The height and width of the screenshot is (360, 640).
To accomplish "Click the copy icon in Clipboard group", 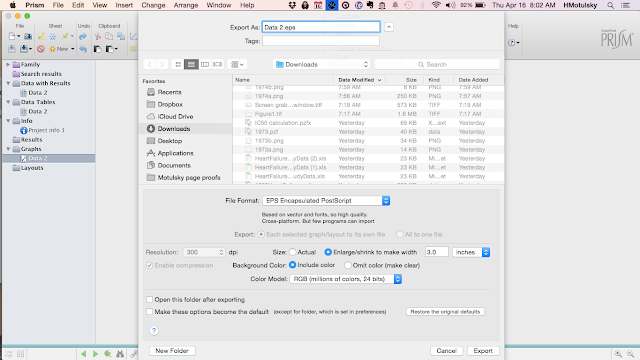I will click(x=109, y=36).
